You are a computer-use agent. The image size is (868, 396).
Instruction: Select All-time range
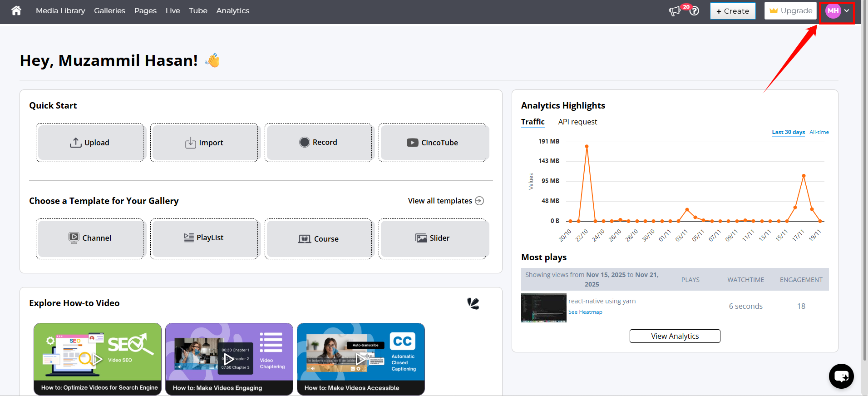tap(819, 132)
